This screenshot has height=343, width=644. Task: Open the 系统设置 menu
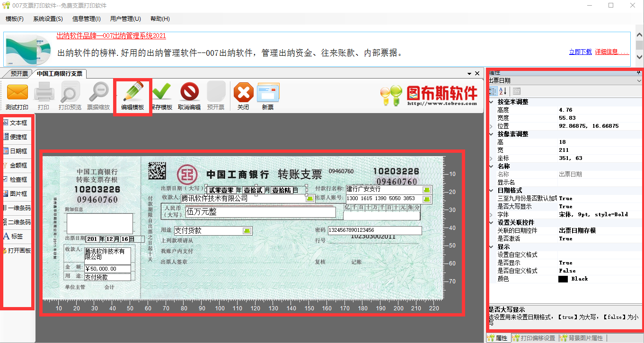47,18
